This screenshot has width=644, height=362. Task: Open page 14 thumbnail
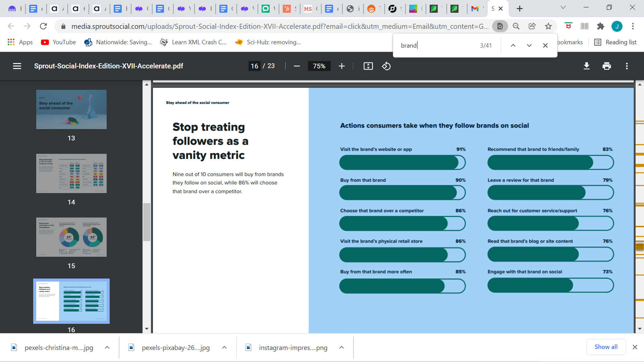tap(71, 173)
